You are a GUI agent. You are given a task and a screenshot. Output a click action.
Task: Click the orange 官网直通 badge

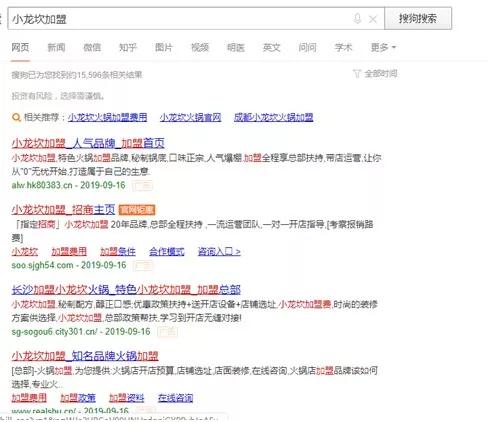[137, 210]
